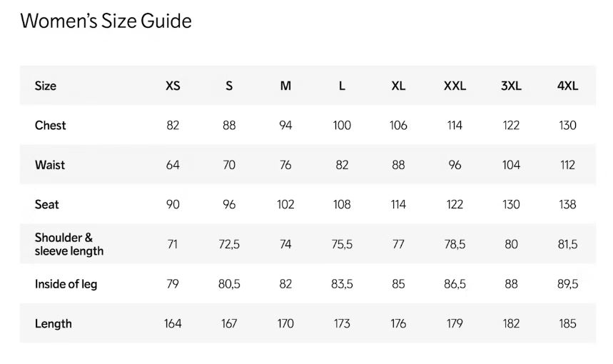This screenshot has width=613, height=364.
Task: Click the Inside of leg label
Action: coord(66,283)
